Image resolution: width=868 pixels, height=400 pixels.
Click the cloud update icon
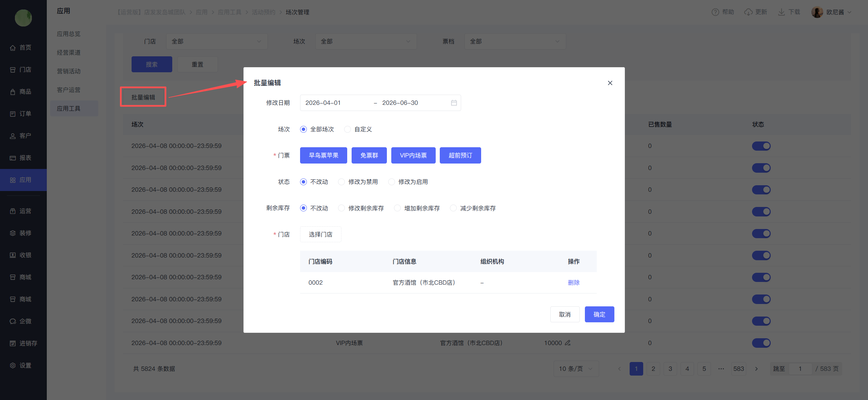click(748, 12)
